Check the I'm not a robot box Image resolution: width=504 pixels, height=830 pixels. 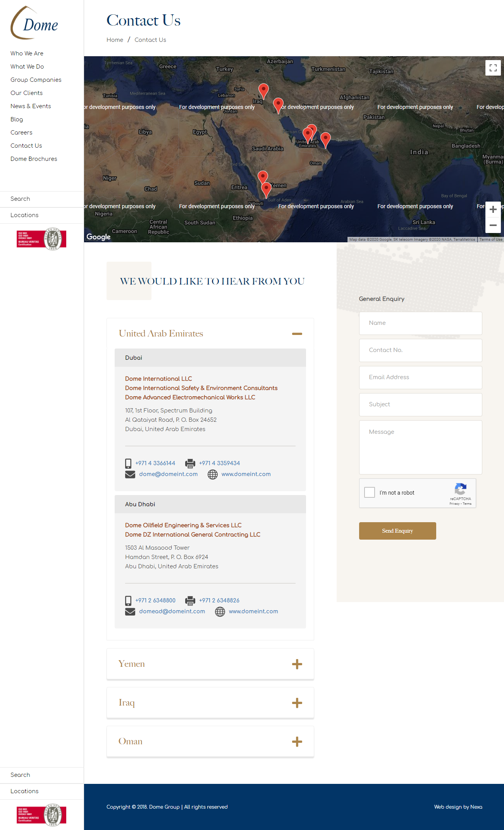coord(370,492)
